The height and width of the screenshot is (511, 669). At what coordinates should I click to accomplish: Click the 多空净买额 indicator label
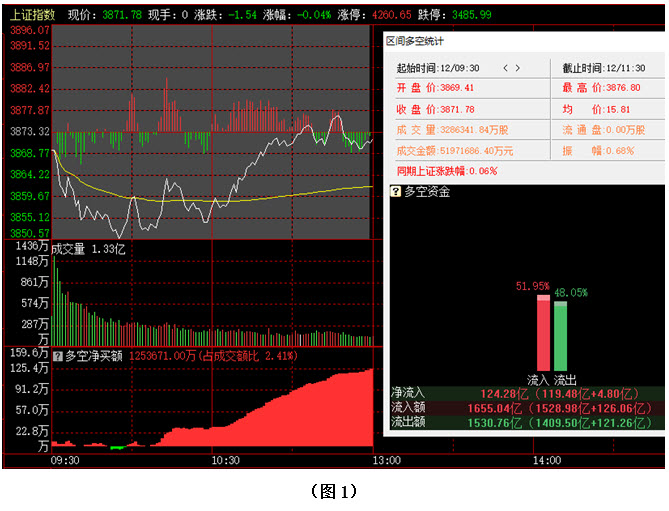point(95,355)
